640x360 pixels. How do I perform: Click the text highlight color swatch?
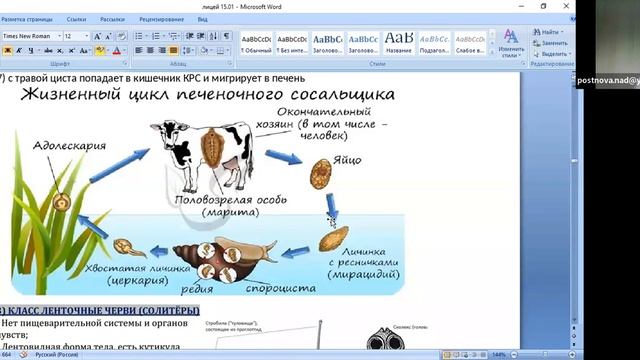pyautogui.click(x=100, y=51)
